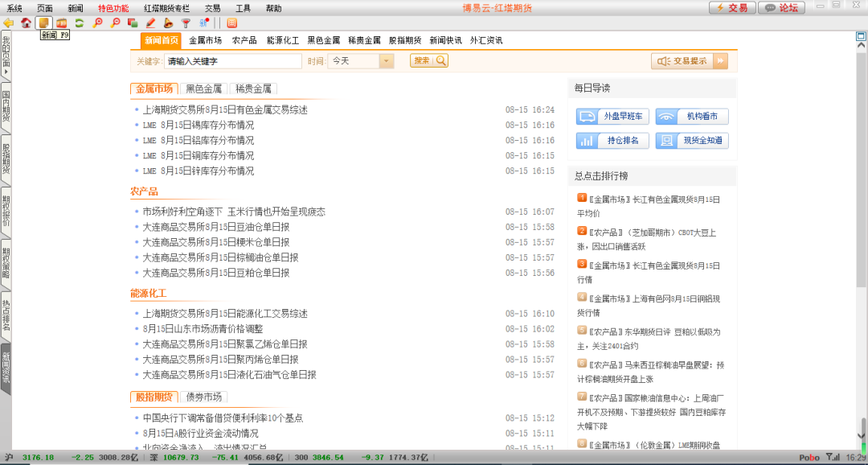Image resolution: width=868 pixels, height=465 pixels.
Task: Click the magnifier inside the 搜索 button
Action: [440, 60]
